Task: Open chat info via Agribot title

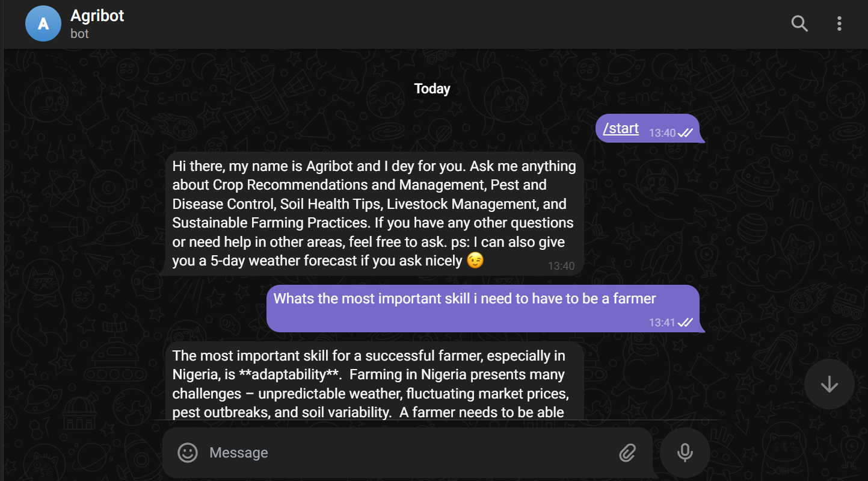Action: (x=97, y=16)
